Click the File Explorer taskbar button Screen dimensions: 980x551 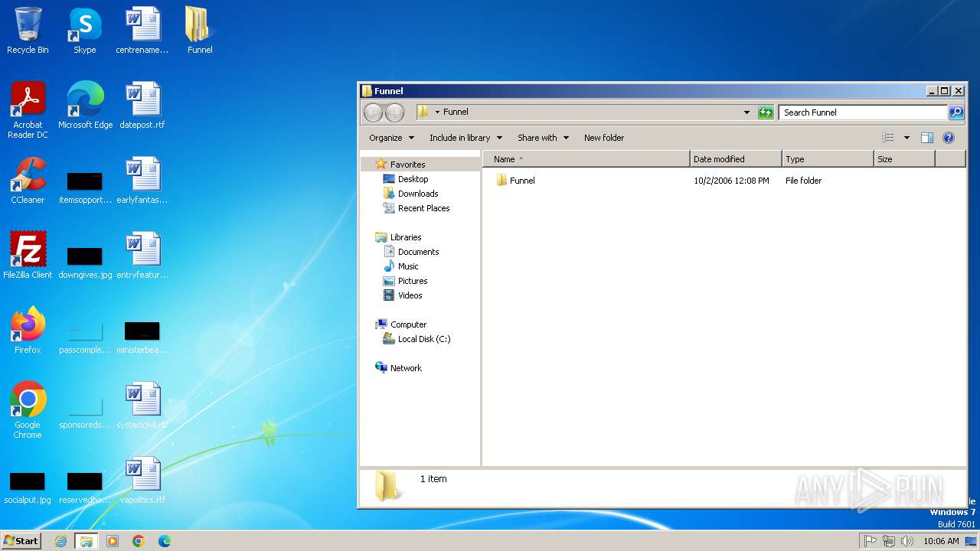(x=87, y=541)
